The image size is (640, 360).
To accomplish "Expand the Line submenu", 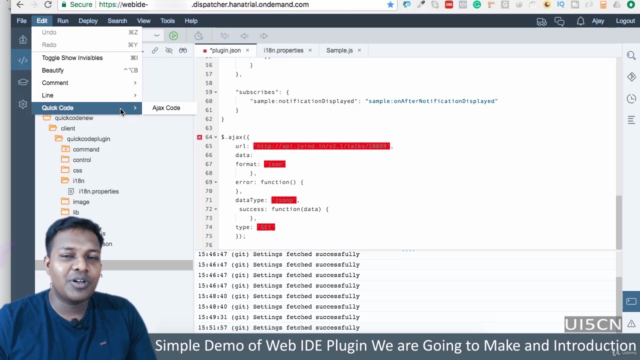I will coord(87,96).
